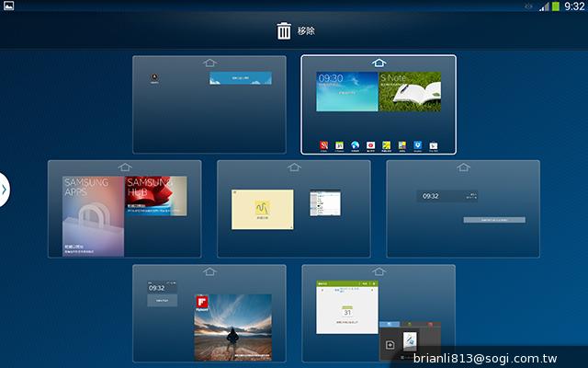588x368 pixels.
Task: Tap the trash can remove icon
Action: pyautogui.click(x=284, y=30)
